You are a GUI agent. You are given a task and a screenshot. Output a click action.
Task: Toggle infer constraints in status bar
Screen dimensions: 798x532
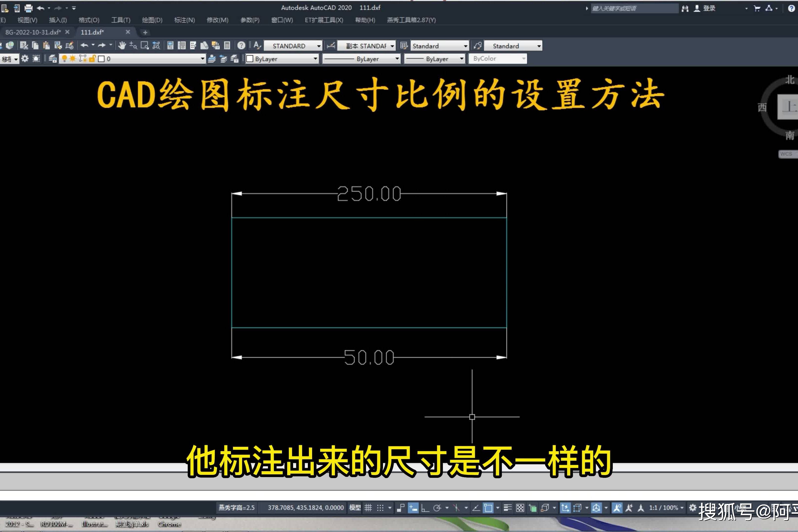click(x=401, y=508)
